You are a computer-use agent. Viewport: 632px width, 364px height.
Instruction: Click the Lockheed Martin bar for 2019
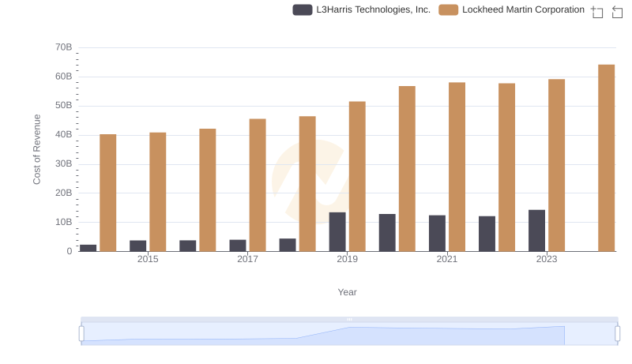(357, 176)
